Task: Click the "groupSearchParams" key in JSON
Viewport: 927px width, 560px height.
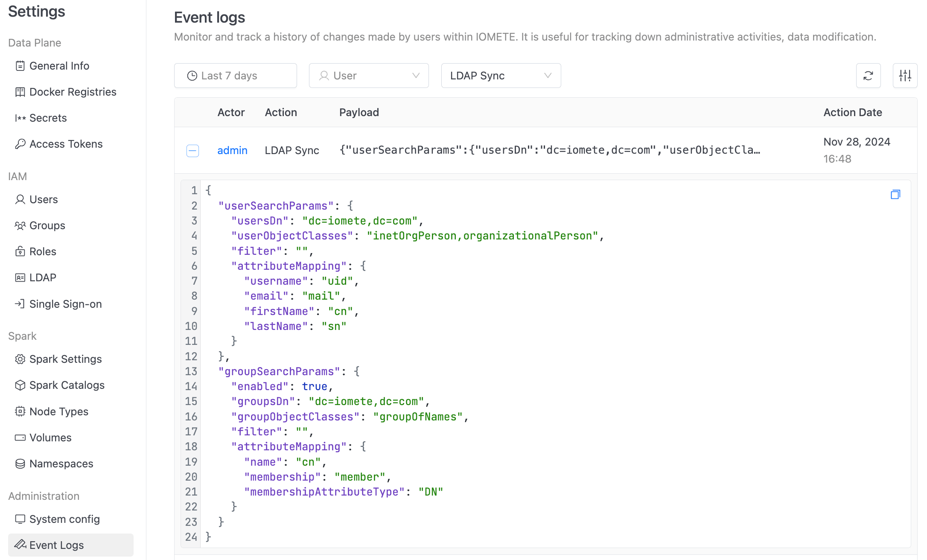Action: tap(279, 371)
